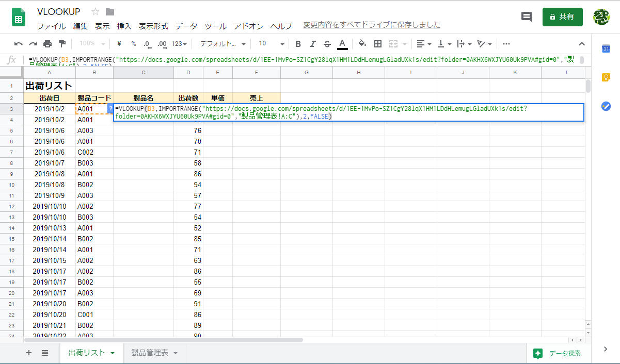This screenshot has height=364, width=620.
Task: Collapse the menus with up chevron
Action: [582, 44]
